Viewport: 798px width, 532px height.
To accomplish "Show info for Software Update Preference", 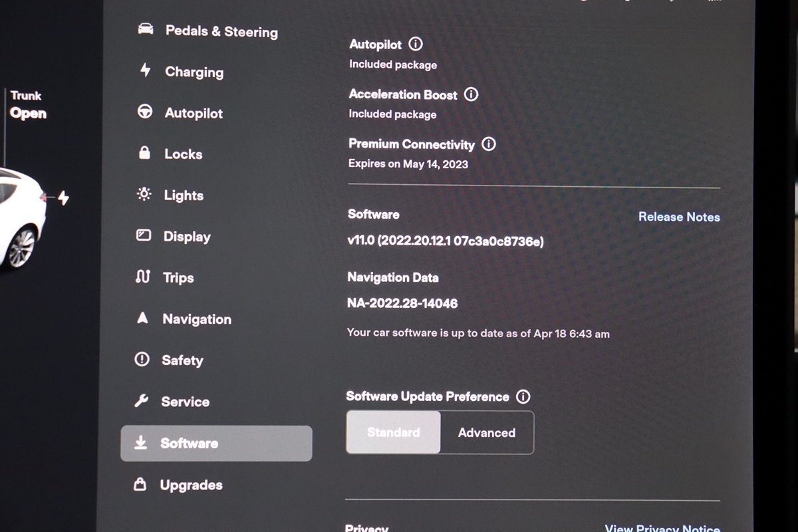I will click(x=523, y=397).
